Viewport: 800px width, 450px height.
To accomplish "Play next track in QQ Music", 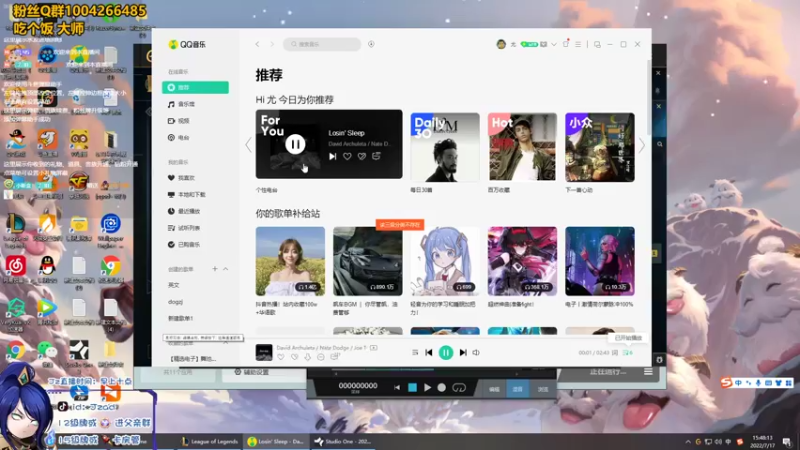I will click(463, 353).
